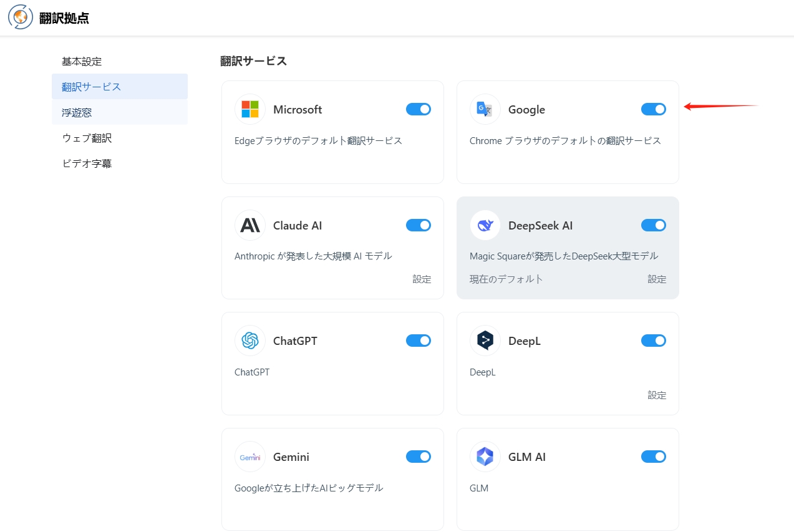The image size is (794, 532).
Task: Switch off the DeepSeek AI toggle
Action: (x=654, y=225)
